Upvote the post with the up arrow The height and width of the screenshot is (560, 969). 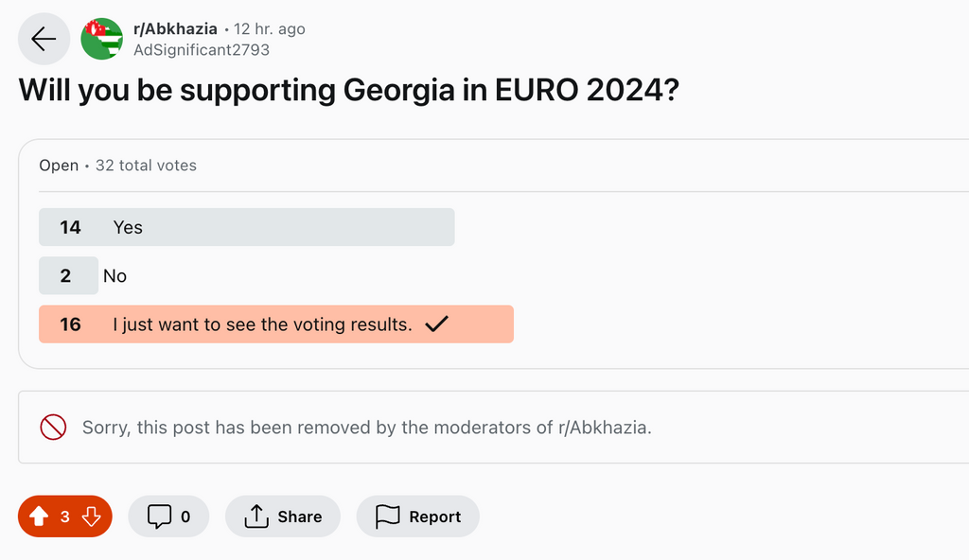39,516
